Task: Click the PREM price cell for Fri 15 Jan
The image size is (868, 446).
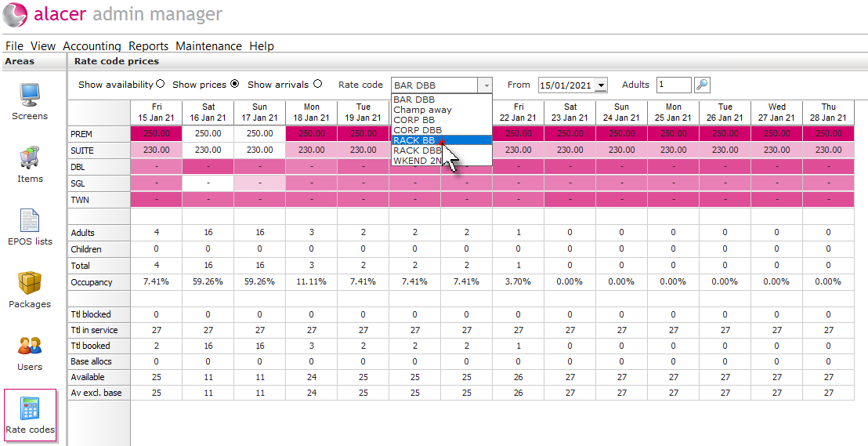Action: pyautogui.click(x=156, y=133)
